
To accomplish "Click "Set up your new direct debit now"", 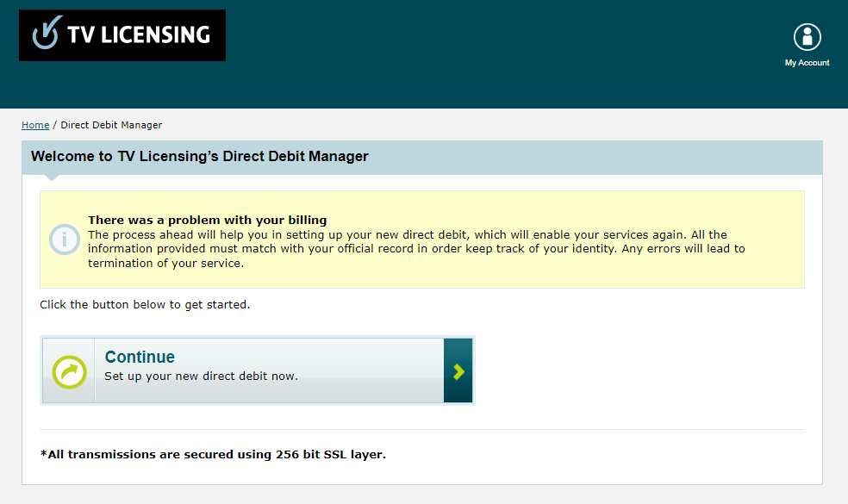I will coord(201,376).
